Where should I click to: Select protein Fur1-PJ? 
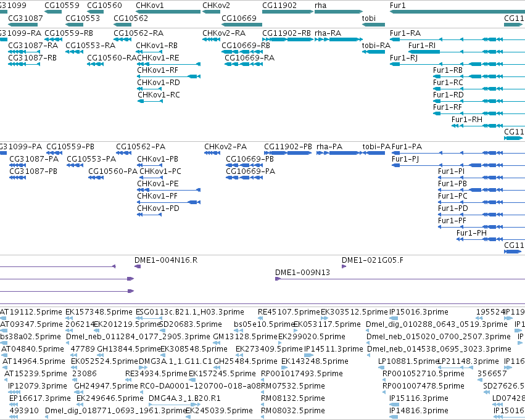[405, 159]
